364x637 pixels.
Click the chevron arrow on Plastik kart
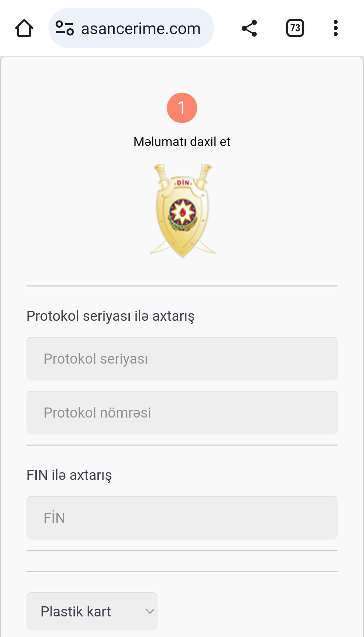coord(150,611)
